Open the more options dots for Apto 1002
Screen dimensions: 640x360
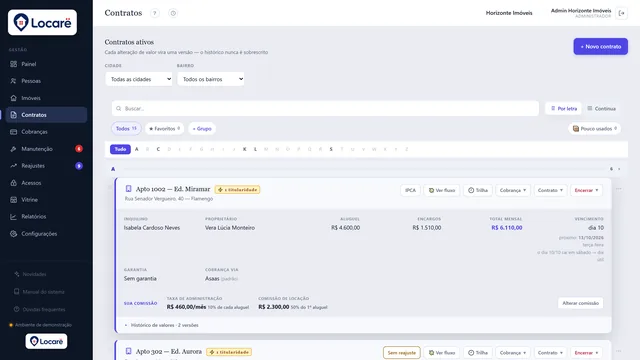pos(619,189)
